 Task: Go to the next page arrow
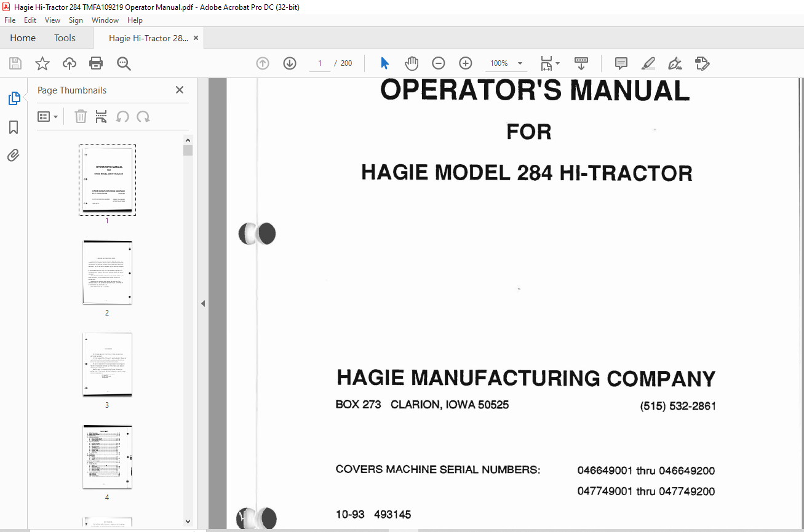[290, 63]
